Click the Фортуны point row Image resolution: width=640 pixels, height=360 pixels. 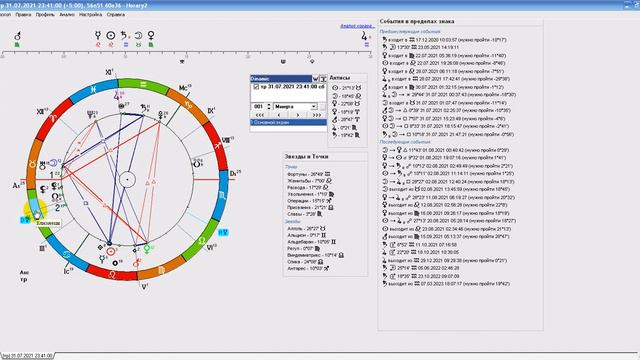[309, 174]
